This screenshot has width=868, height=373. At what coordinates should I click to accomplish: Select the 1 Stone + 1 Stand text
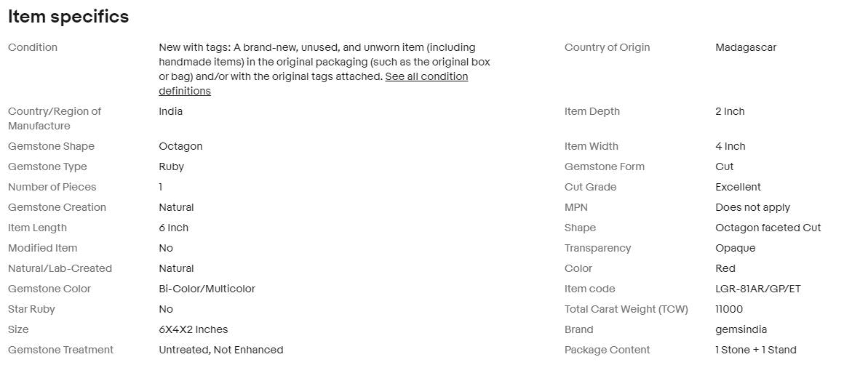[x=756, y=350]
